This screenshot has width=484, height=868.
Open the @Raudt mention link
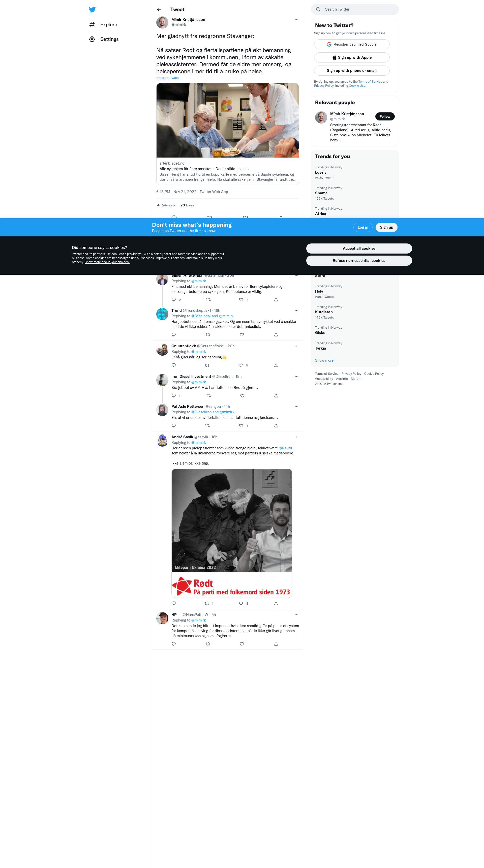pyautogui.click(x=285, y=448)
